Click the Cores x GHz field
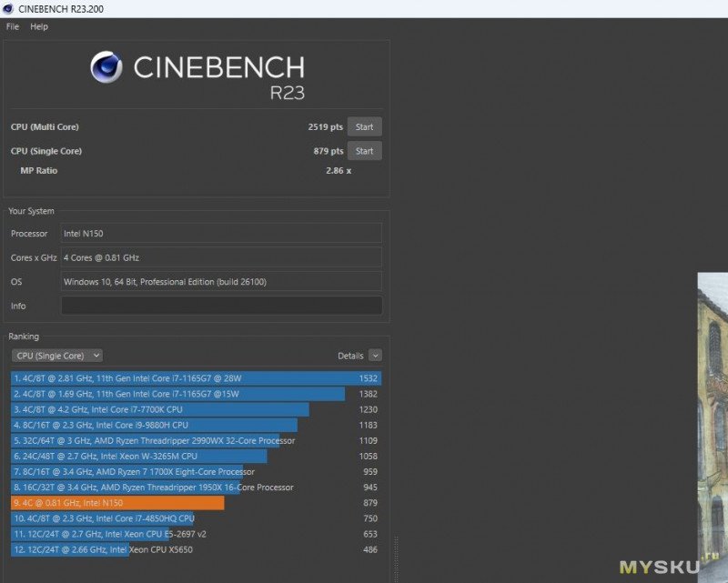This screenshot has width=728, height=583. click(x=221, y=257)
